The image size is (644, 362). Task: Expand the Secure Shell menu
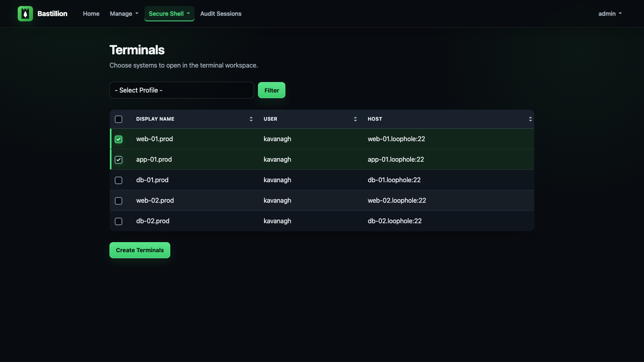coord(169,14)
